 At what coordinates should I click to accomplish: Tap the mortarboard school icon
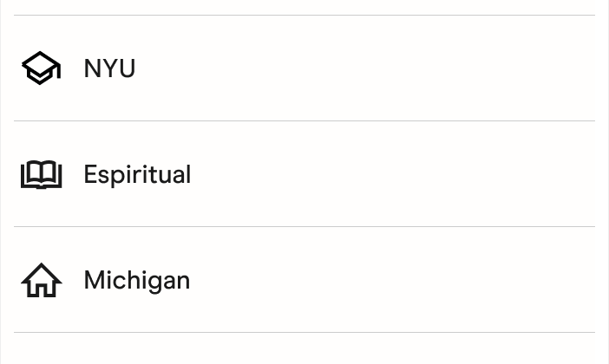click(41, 68)
